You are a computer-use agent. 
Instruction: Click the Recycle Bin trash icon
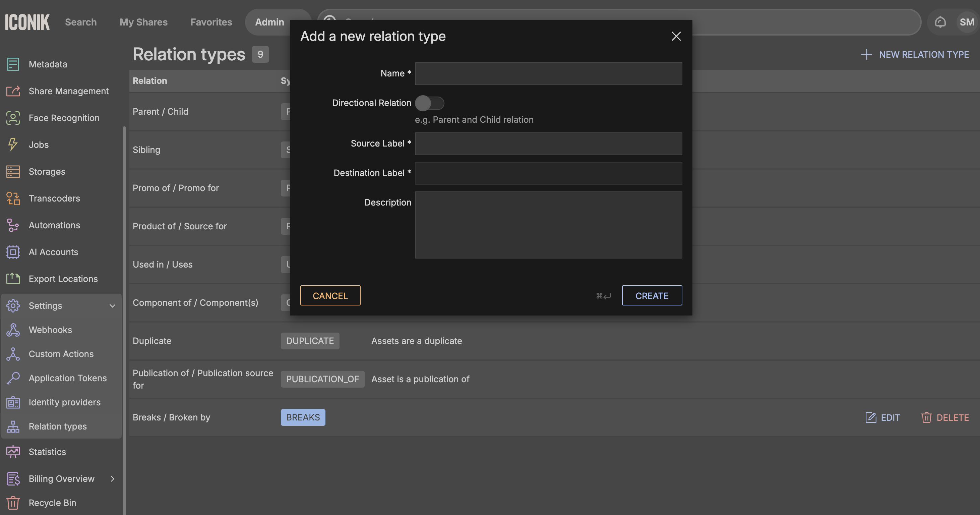(x=13, y=503)
